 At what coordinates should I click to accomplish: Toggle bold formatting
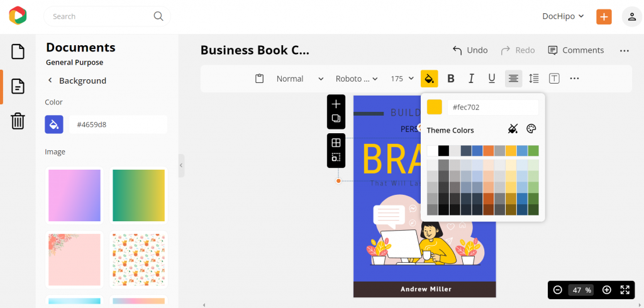point(450,79)
